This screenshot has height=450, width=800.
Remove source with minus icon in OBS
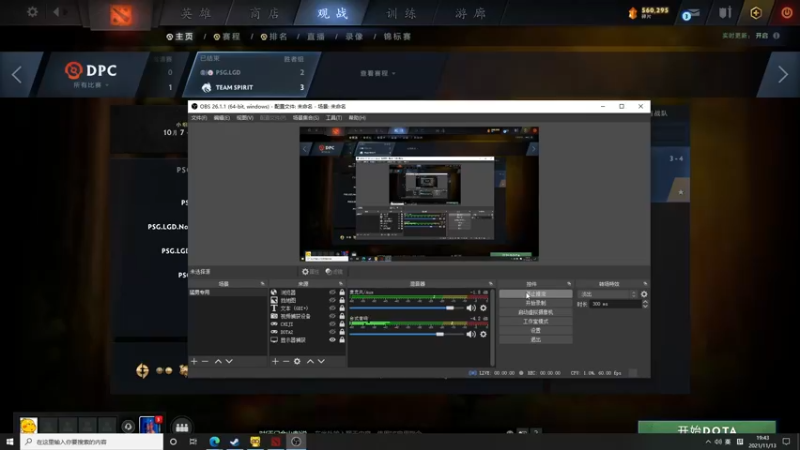286,361
